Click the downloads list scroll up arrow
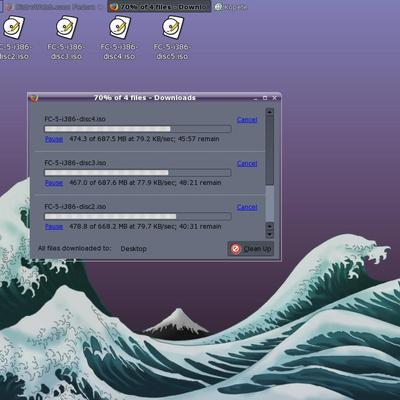 coord(270,112)
